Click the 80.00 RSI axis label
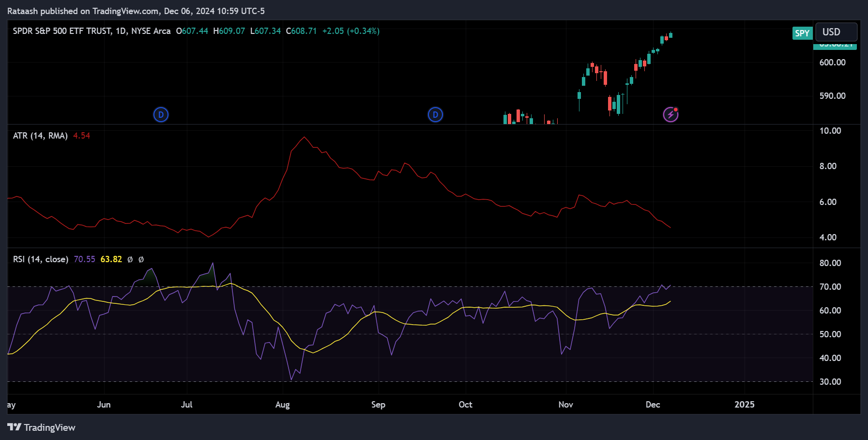Viewport: 868px width, 440px height. pos(830,263)
